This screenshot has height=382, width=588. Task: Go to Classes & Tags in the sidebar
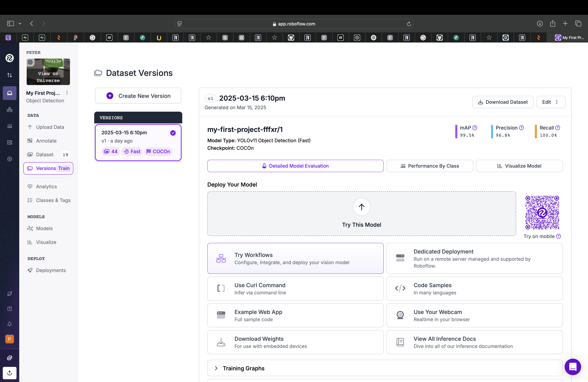click(x=53, y=200)
